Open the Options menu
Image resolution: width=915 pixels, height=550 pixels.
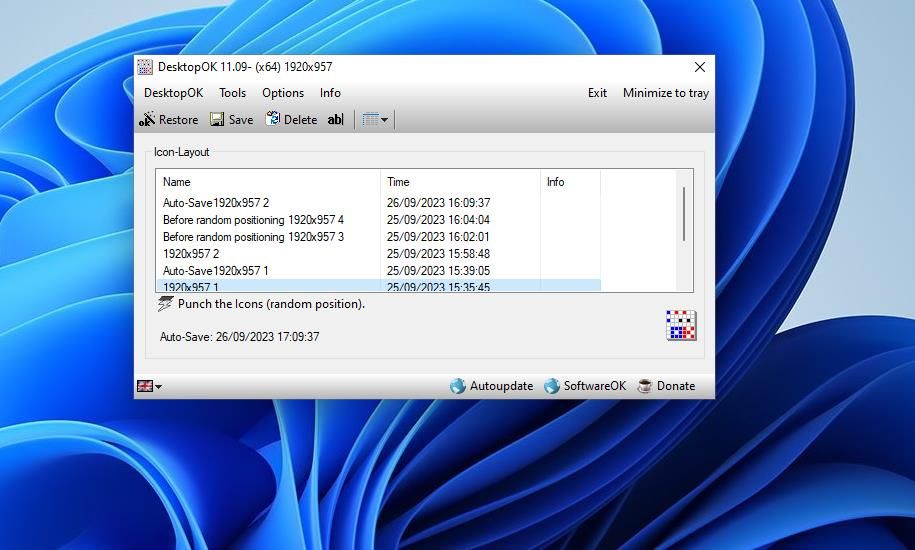click(x=283, y=93)
